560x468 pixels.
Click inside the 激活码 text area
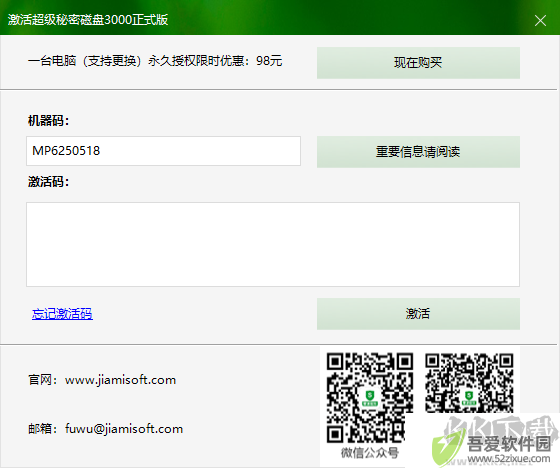click(273, 244)
